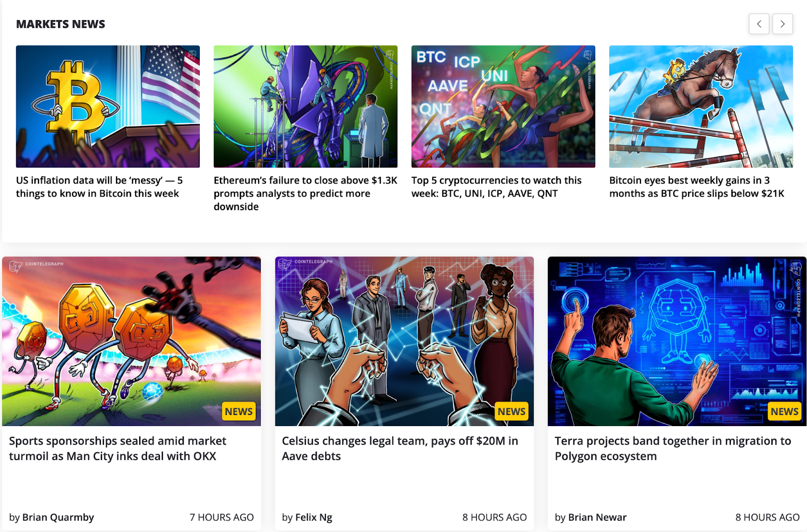Open headline 'US inflation data will be messy'
Image resolution: width=807 pixels, height=532 pixels.
coord(99,187)
